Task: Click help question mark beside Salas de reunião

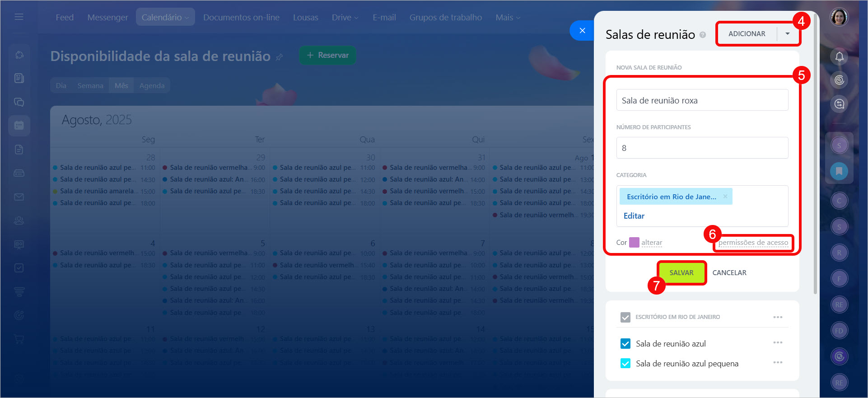Action: click(703, 35)
